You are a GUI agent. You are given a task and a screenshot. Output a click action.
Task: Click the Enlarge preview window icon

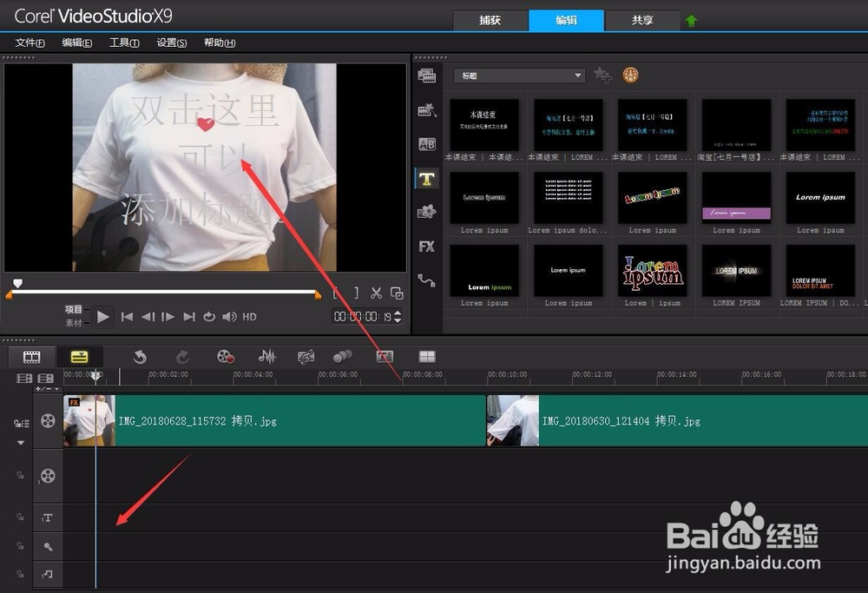397,293
